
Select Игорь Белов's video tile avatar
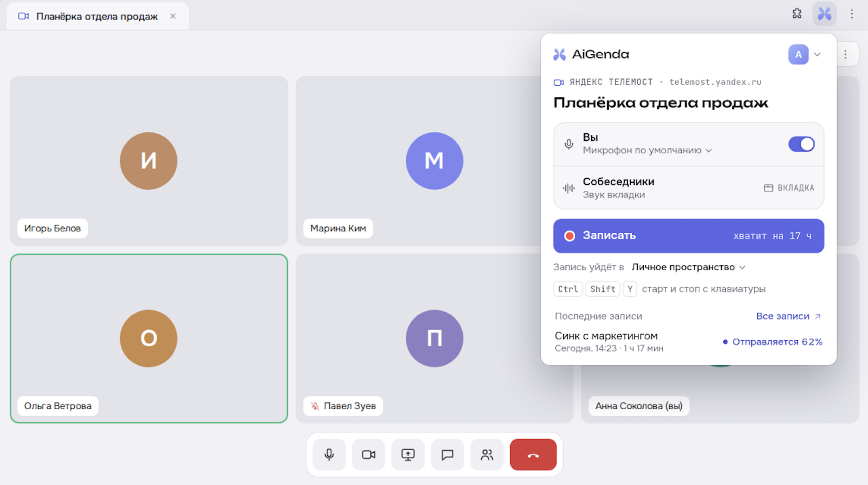[149, 161]
